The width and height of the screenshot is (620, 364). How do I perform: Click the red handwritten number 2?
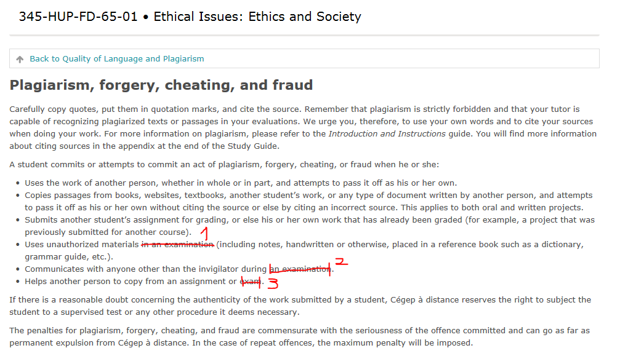coord(341,261)
